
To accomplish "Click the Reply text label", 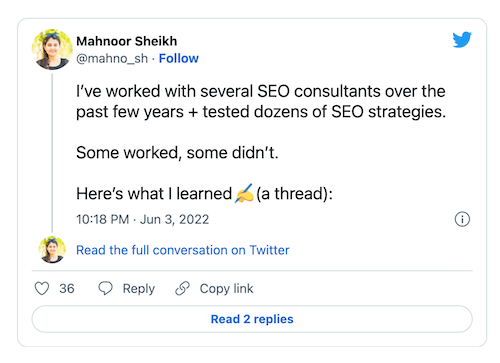I will 139,289.
